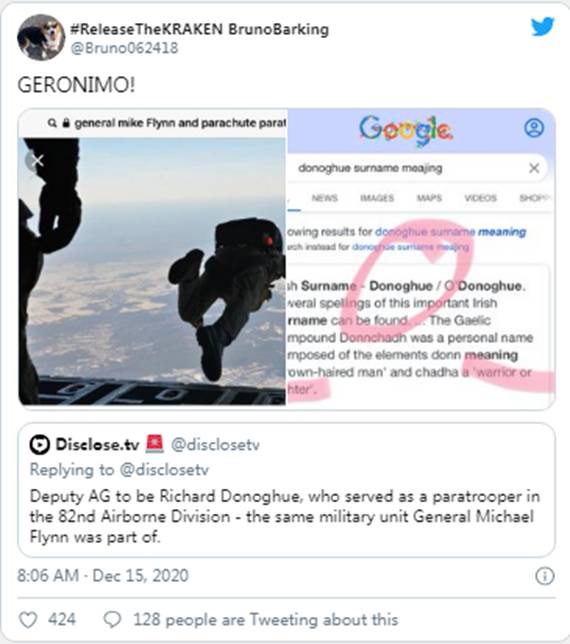The height and width of the screenshot is (644, 570).
Task: Click the donoghue surname meaning corrected link
Action: tap(450, 232)
